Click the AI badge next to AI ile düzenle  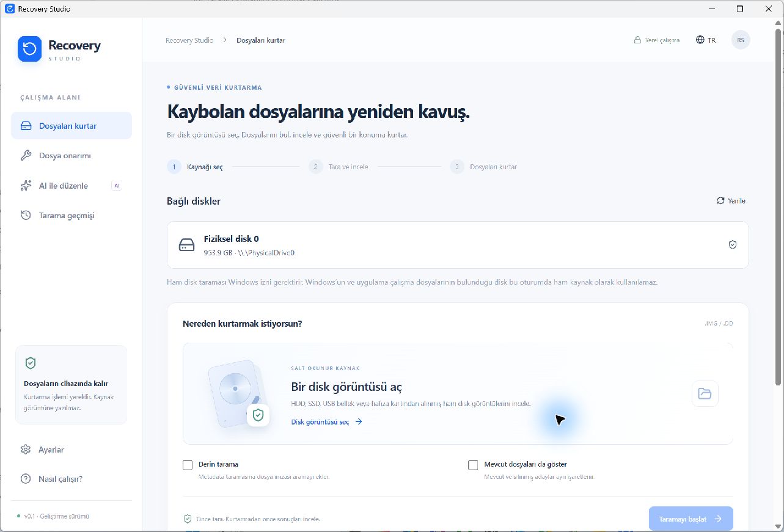pyautogui.click(x=116, y=186)
